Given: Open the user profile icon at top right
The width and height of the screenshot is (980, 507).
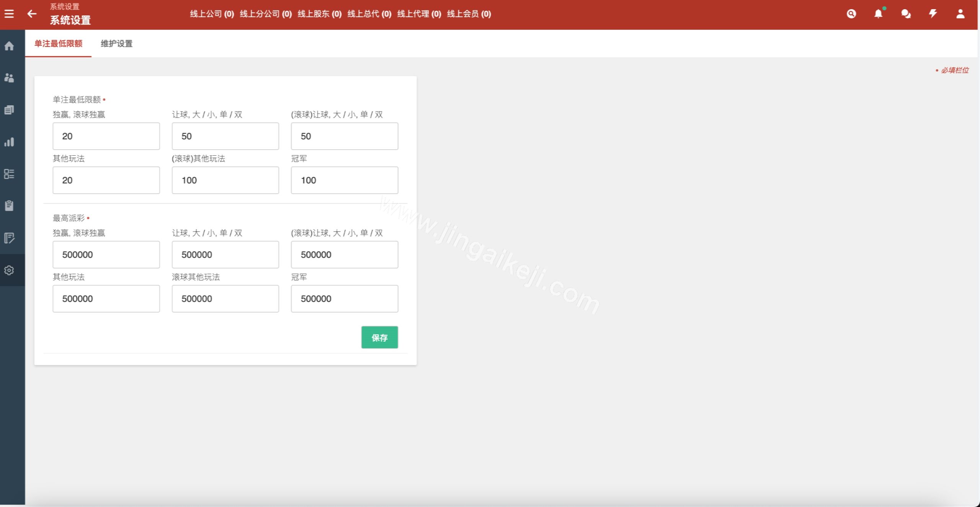Looking at the screenshot, I should coord(960,14).
